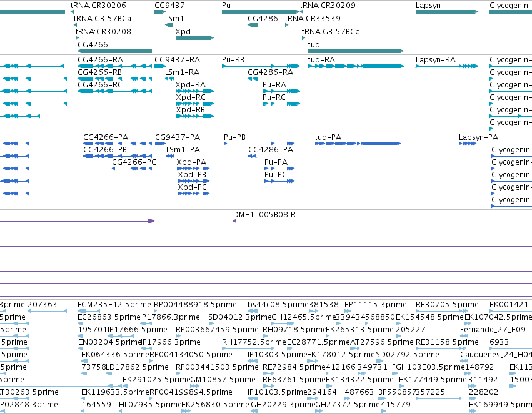The width and height of the screenshot is (532, 414).
Task: Select the Fernando_27_E09 EST label
Action: (493, 330)
